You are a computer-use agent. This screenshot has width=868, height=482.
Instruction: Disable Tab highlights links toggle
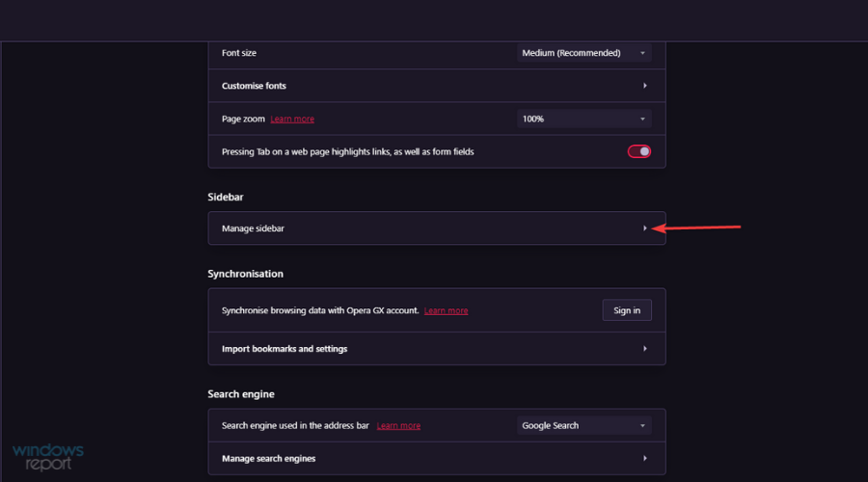(638, 151)
